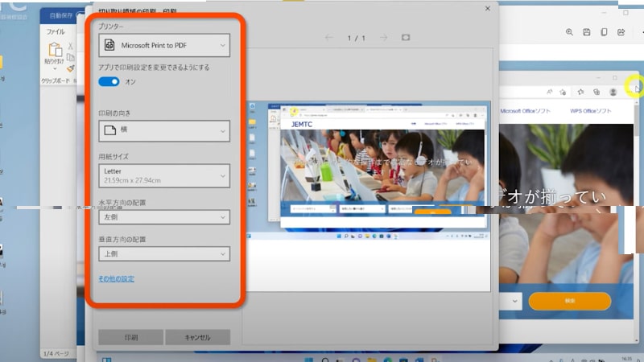Close the print dialog with X

tap(488, 8)
